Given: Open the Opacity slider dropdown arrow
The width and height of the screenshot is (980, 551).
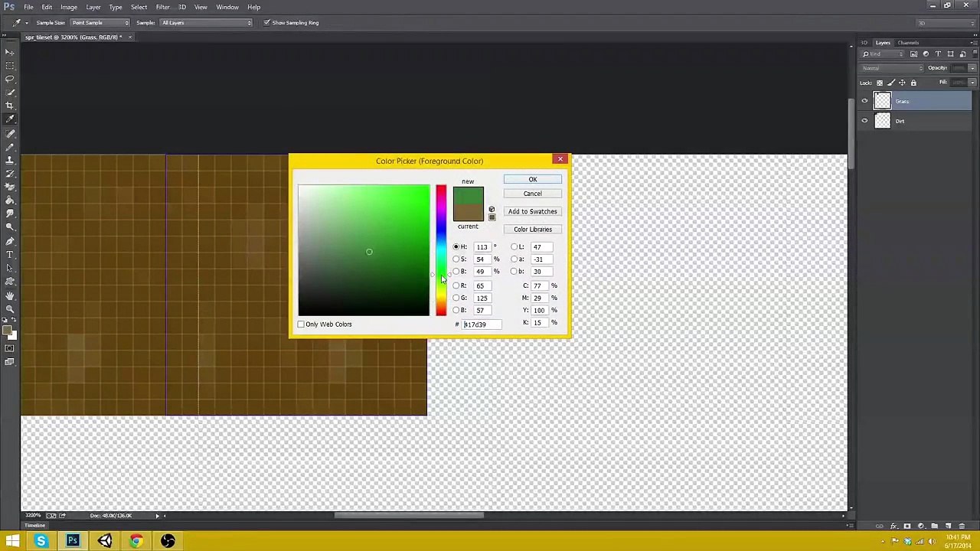Looking at the screenshot, I should click(972, 68).
